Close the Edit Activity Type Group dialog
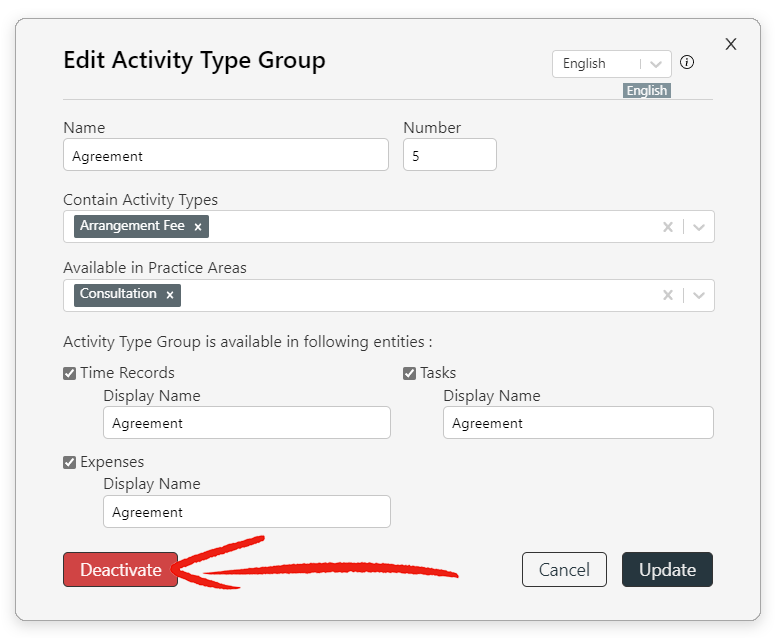This screenshot has height=638, width=776. point(730,44)
